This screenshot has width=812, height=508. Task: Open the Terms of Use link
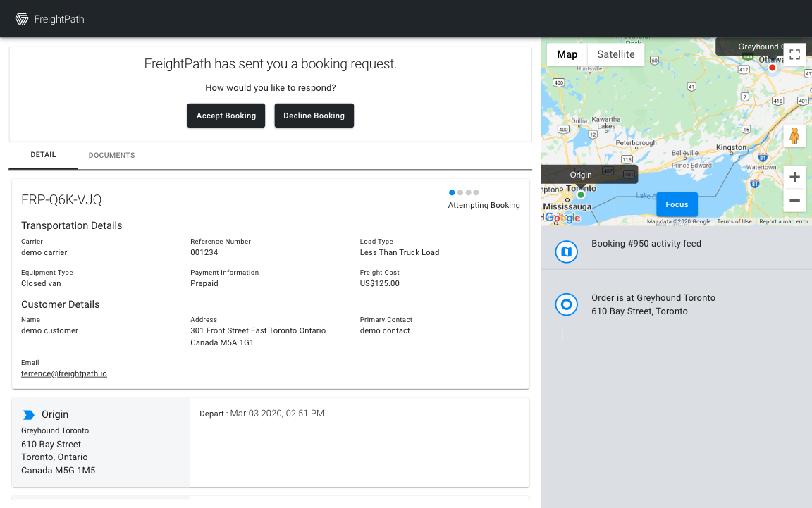point(734,222)
